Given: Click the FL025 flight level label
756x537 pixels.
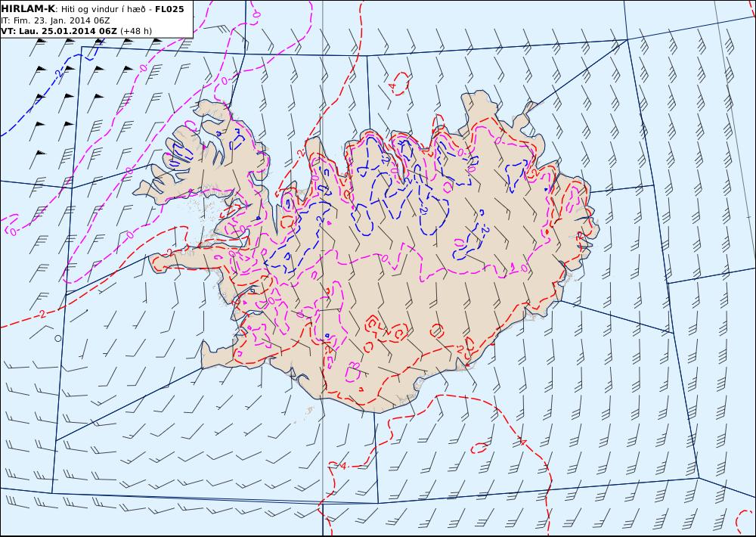Looking at the screenshot, I should [169, 9].
